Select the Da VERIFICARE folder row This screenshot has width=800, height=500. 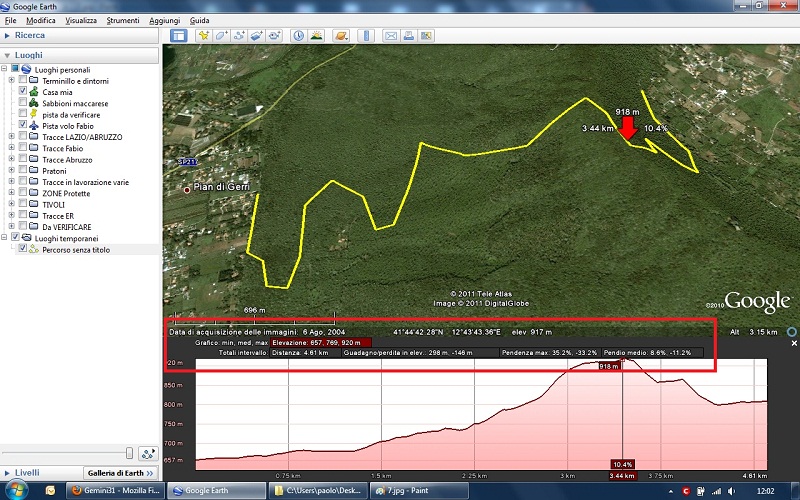[x=66, y=227]
